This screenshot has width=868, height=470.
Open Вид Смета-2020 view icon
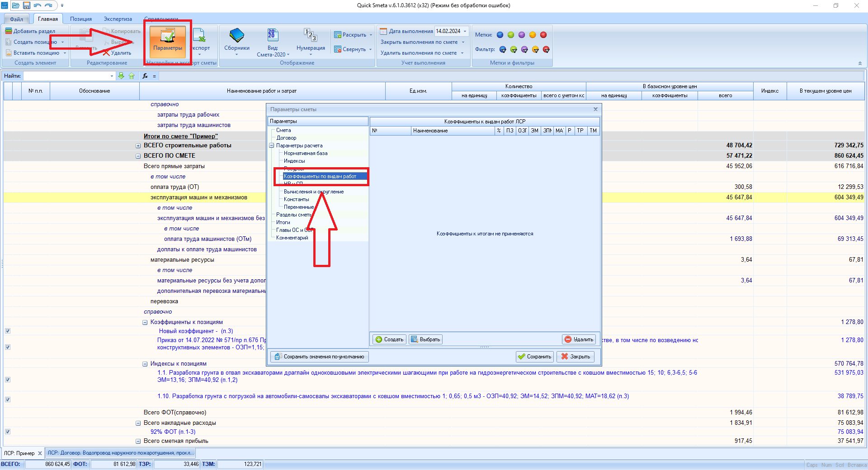pyautogui.click(x=272, y=35)
